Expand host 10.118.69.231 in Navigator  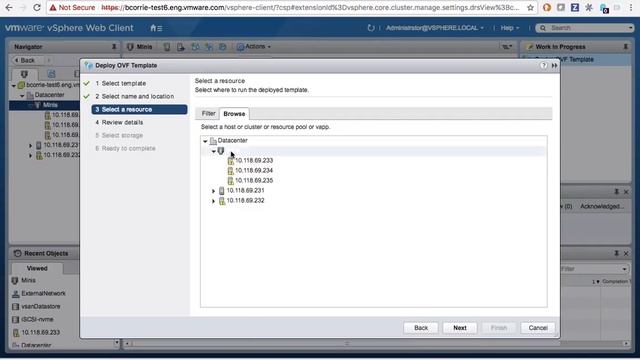click(x=30, y=145)
